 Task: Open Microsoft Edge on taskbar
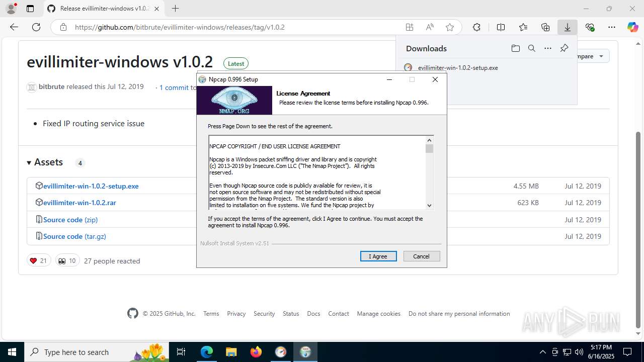tap(207, 352)
